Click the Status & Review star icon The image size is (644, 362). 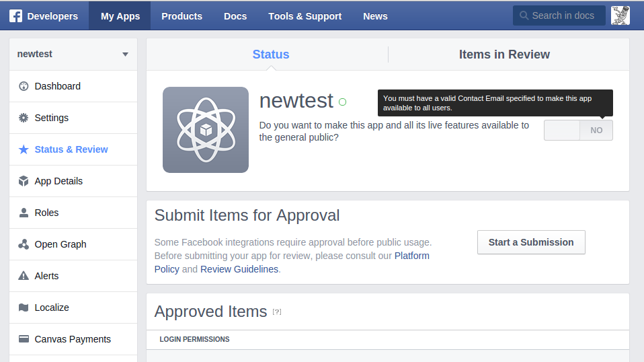24,149
